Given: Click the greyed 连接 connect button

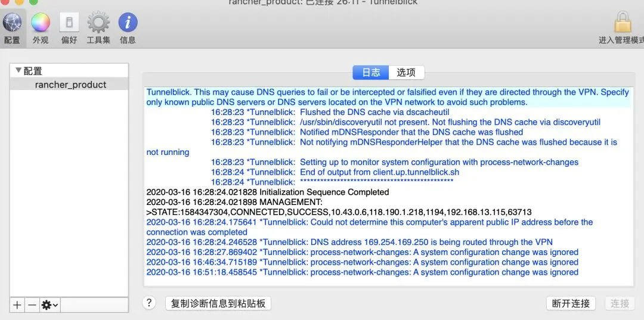Looking at the screenshot, I should 620,303.
